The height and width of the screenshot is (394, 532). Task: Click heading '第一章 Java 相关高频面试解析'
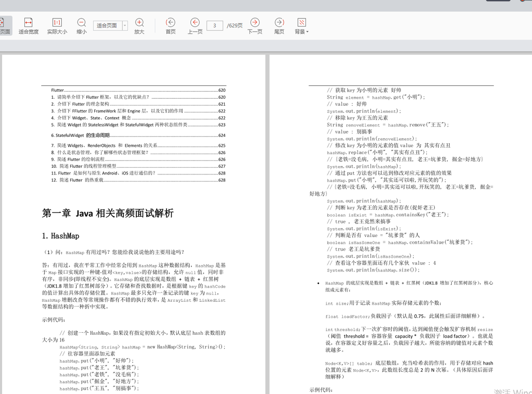pyautogui.click(x=108, y=213)
